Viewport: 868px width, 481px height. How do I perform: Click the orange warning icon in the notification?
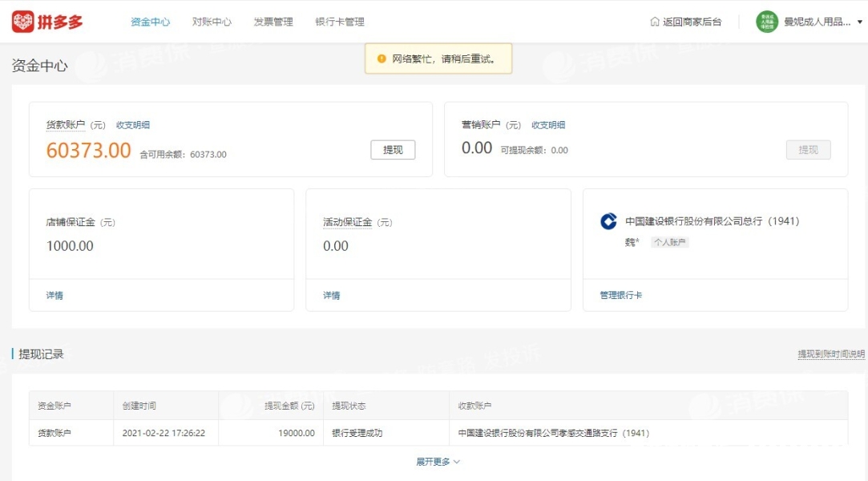coord(382,59)
